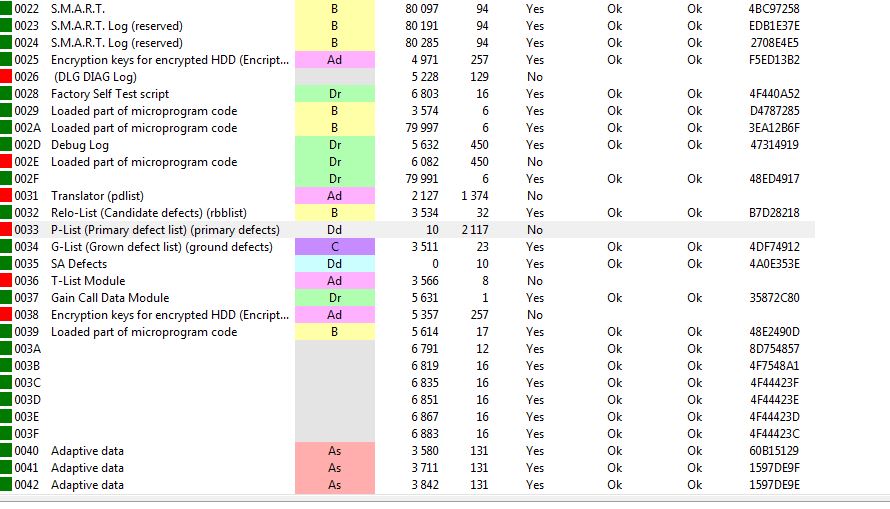
Task: Click the purple C cell in G-List row
Action: pos(335,247)
